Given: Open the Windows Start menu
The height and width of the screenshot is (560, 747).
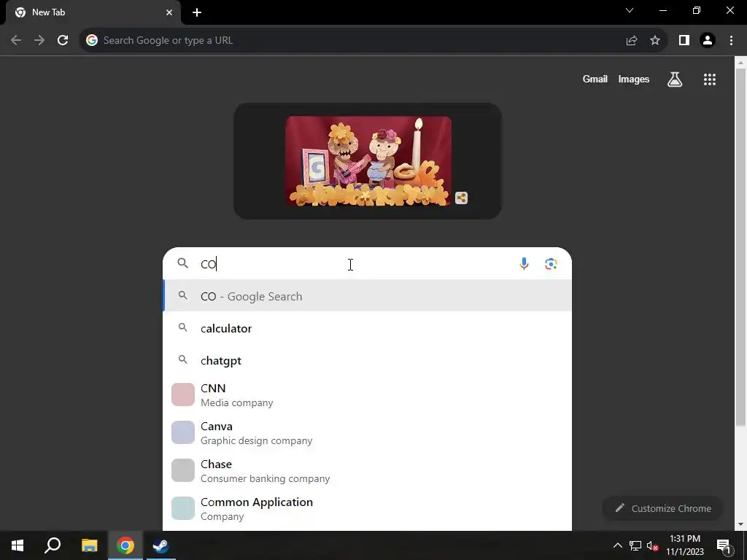Looking at the screenshot, I should coord(18,545).
